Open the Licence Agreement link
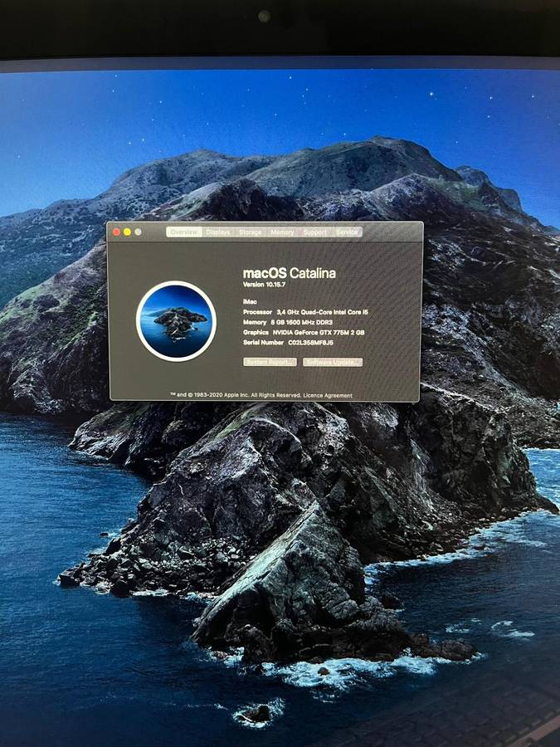The image size is (560, 747). (328, 395)
